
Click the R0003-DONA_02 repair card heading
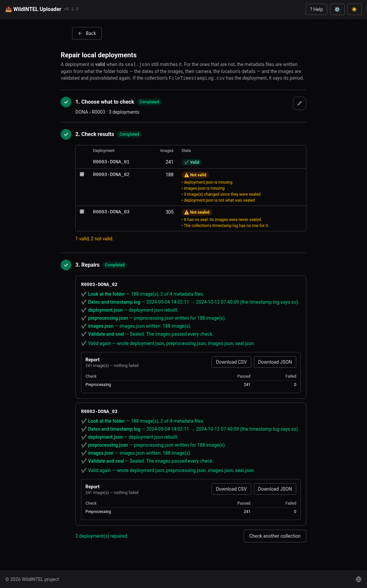pos(99,284)
